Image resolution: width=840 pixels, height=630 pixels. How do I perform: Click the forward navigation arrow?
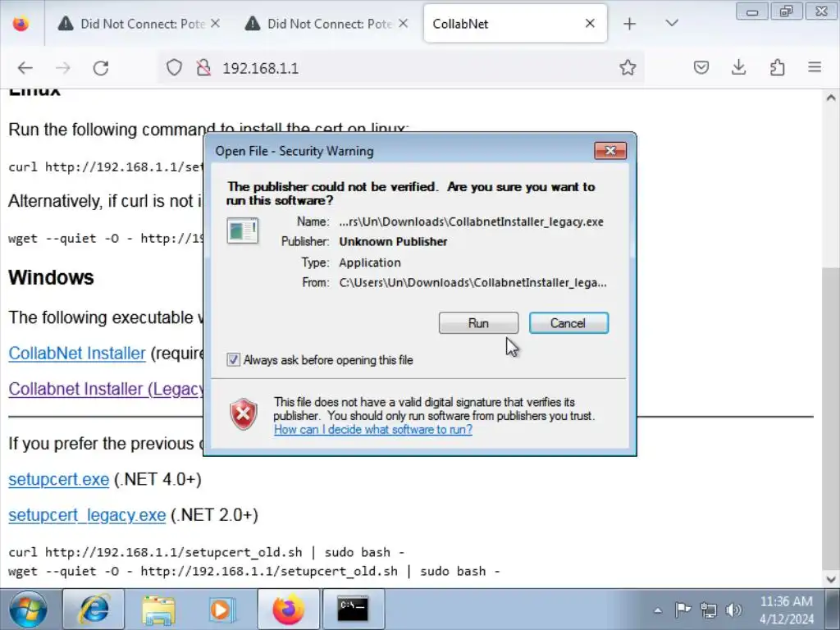click(62, 68)
